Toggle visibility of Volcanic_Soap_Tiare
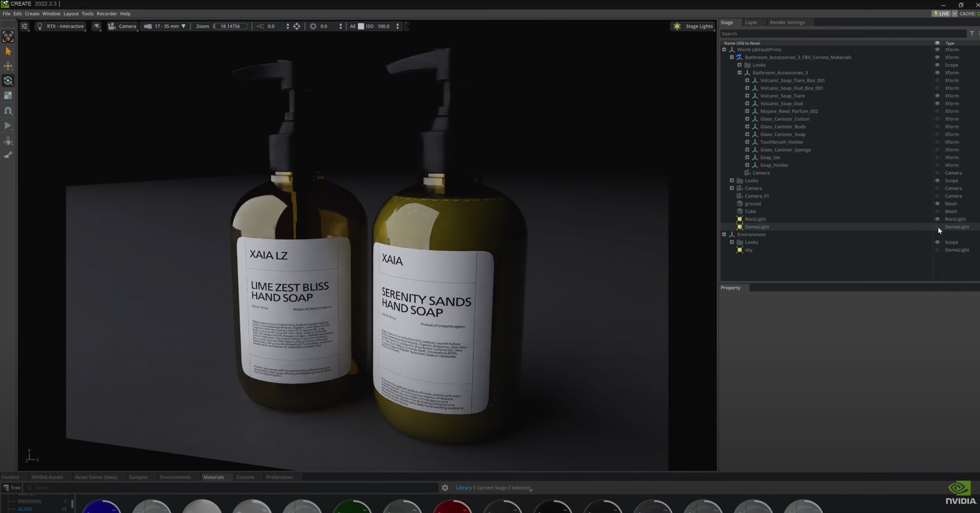980x513 pixels. point(937,96)
